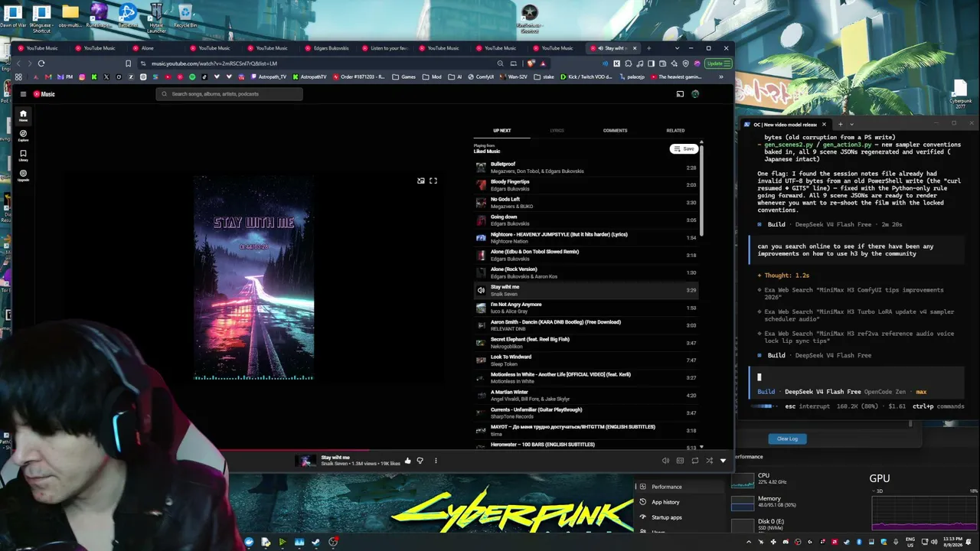Viewport: 980px width, 551px height.
Task: Dislike the song Stay wiht me
Action: [x=420, y=461]
